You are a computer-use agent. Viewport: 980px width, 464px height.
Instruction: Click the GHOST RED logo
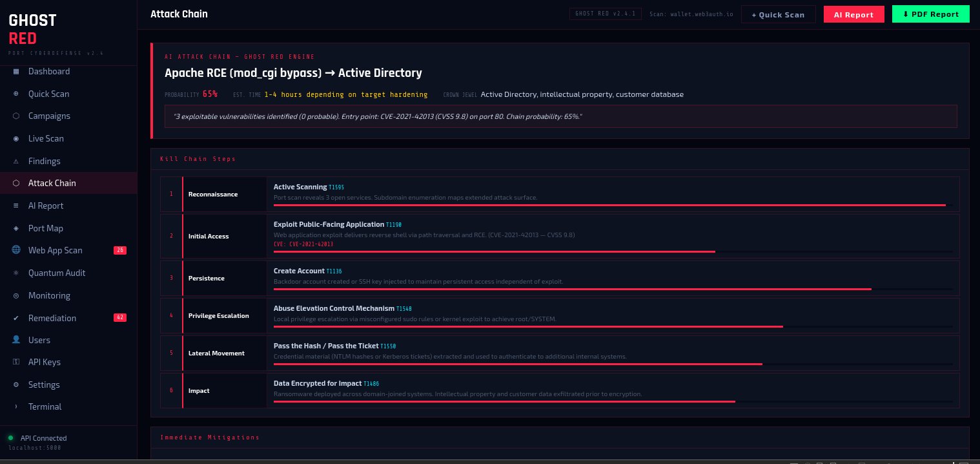tap(33, 29)
